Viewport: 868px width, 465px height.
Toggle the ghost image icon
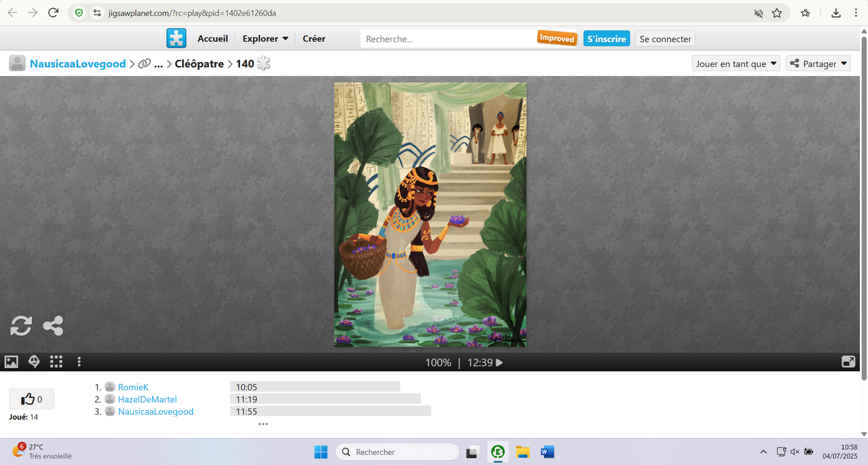click(x=34, y=362)
